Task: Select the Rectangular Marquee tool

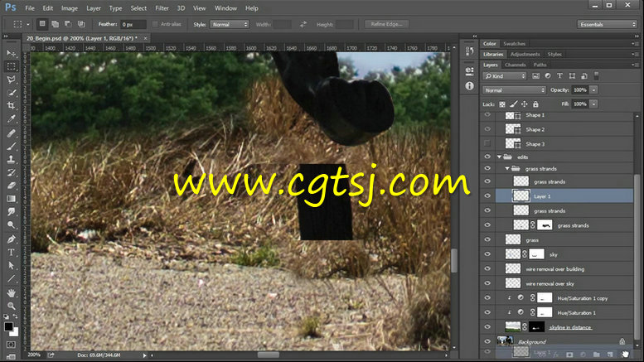Action: [11, 66]
